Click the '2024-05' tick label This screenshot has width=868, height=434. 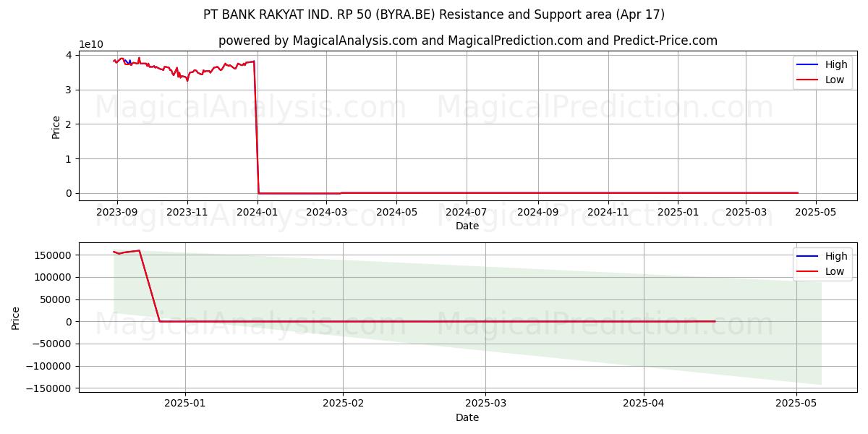(396, 212)
